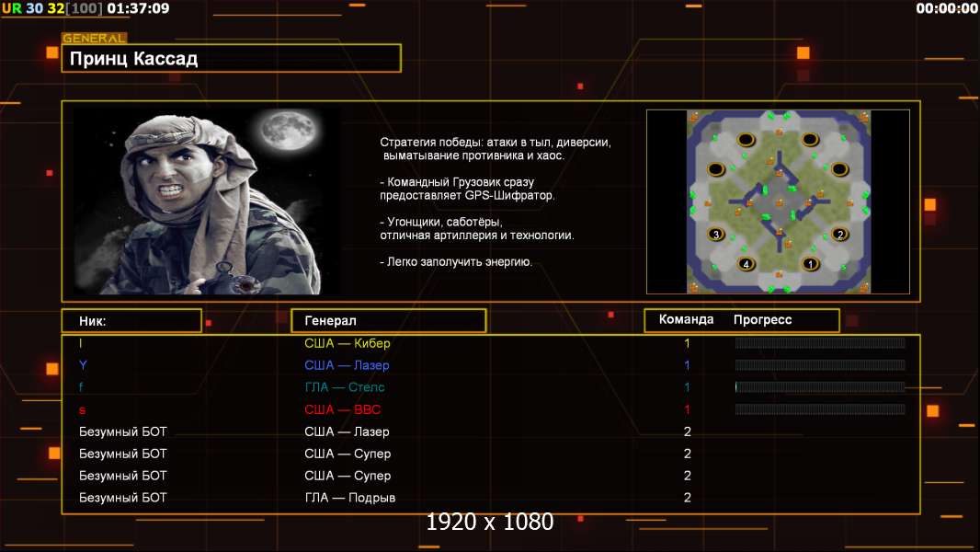
Task: Click the 'Ник:' column header
Action: point(131,321)
